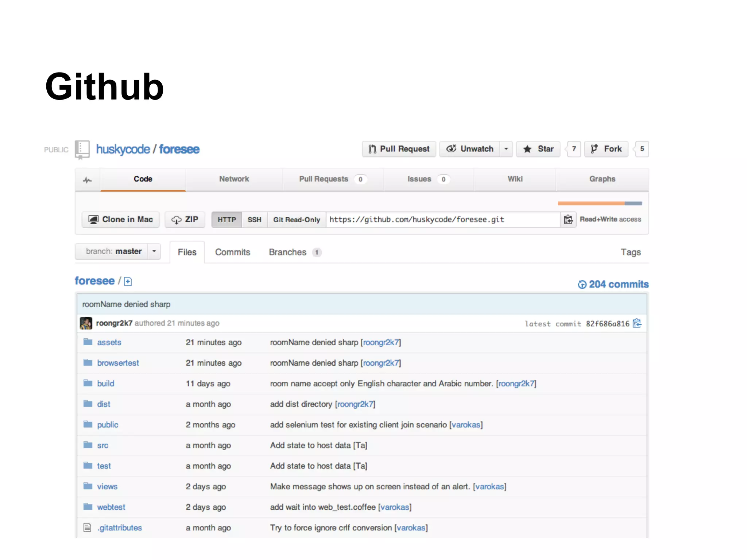747x560 pixels.
Task: Click the .gitattributes file icon
Action: tap(88, 527)
